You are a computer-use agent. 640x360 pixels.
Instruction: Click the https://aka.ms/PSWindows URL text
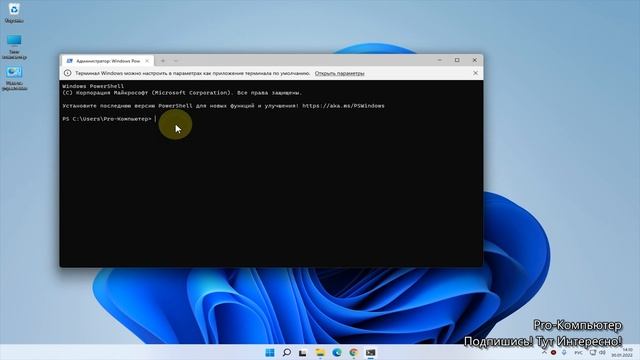pyautogui.click(x=343, y=106)
